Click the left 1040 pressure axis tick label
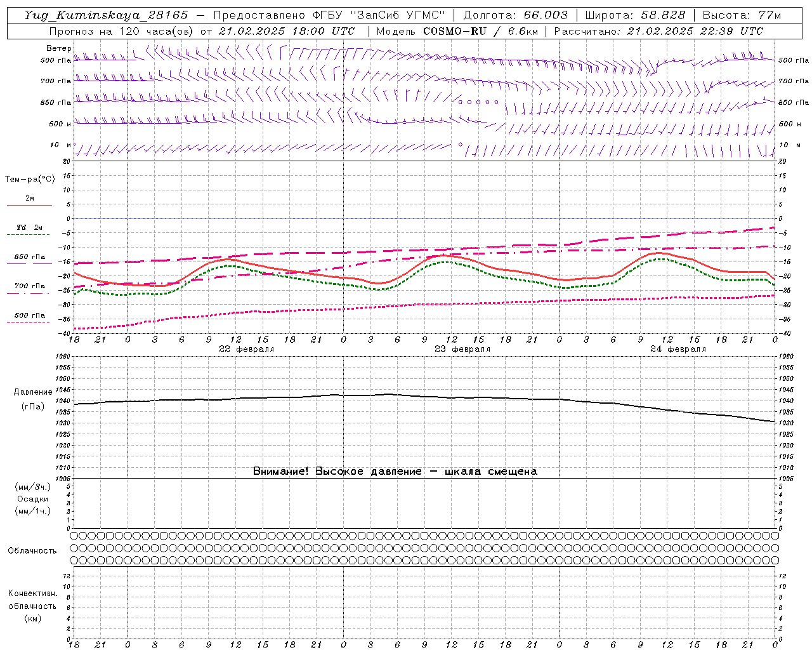This screenshot has height=650, width=812. (x=63, y=401)
